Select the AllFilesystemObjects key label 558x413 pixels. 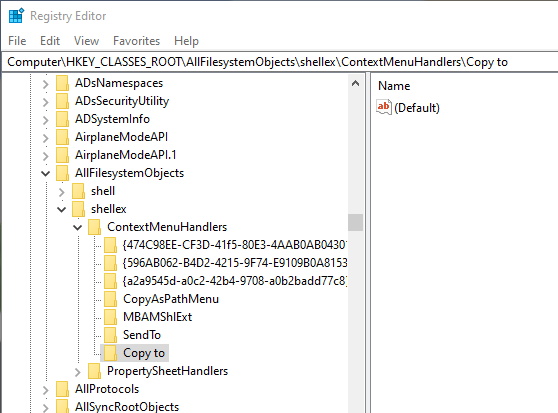coord(129,173)
